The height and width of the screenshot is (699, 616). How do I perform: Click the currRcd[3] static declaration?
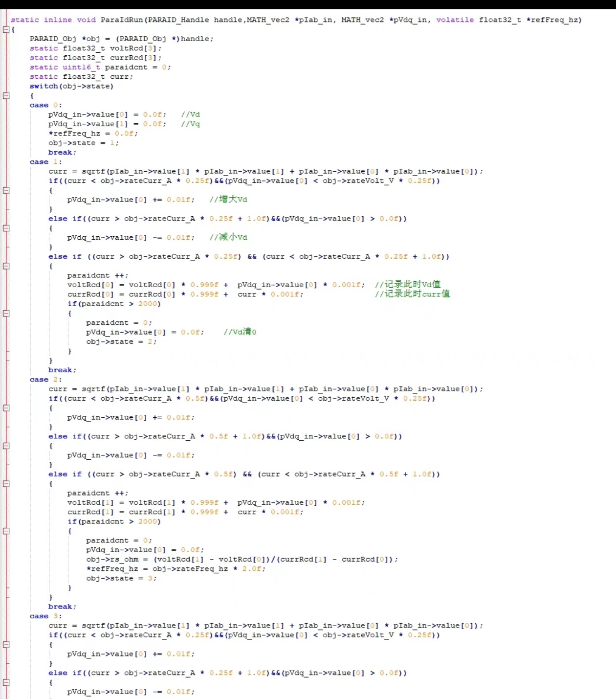tap(95, 58)
